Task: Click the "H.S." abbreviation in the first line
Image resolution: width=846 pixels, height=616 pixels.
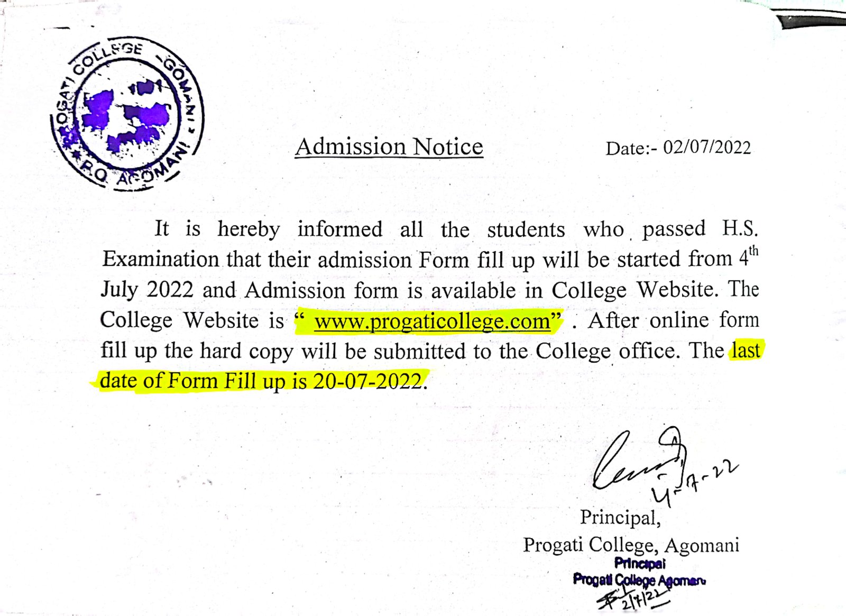Action: click(x=740, y=228)
